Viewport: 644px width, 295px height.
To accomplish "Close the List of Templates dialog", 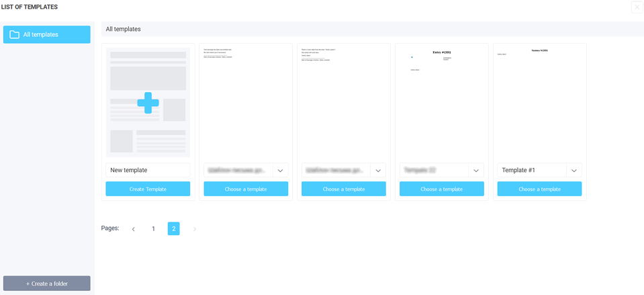I will tap(637, 7).
